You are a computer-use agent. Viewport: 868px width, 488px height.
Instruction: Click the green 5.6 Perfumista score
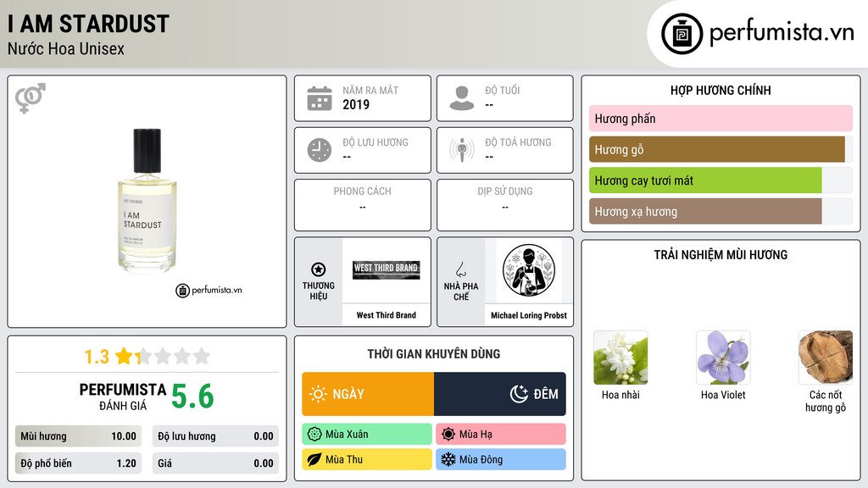192,396
